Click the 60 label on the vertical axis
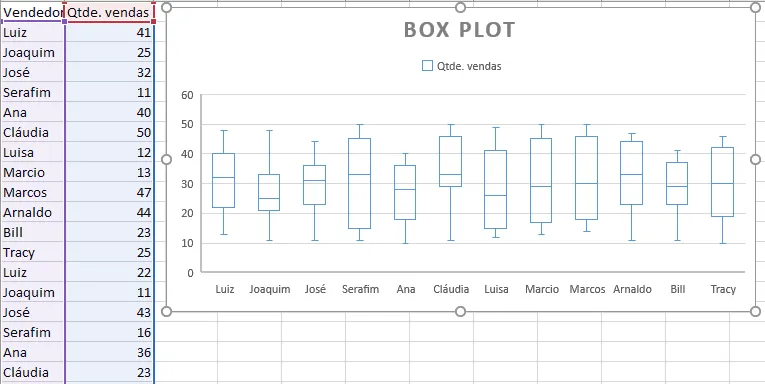Viewport: 765px width, 384px height. point(187,95)
